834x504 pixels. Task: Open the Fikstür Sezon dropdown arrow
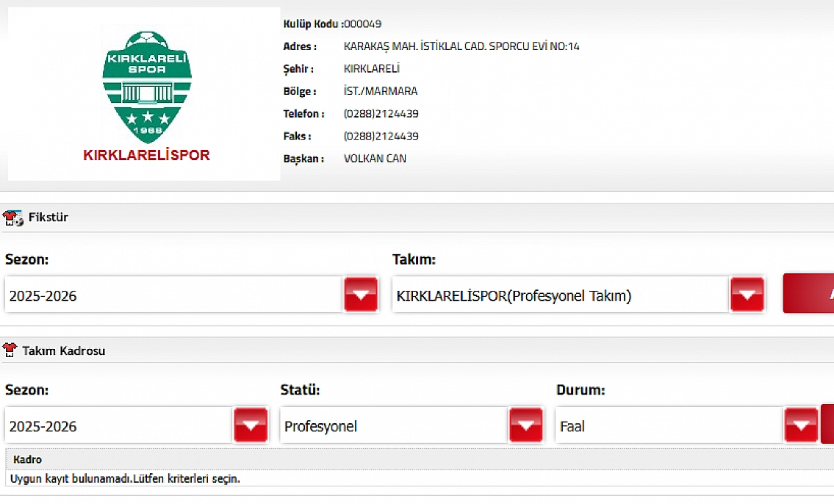[361, 294]
